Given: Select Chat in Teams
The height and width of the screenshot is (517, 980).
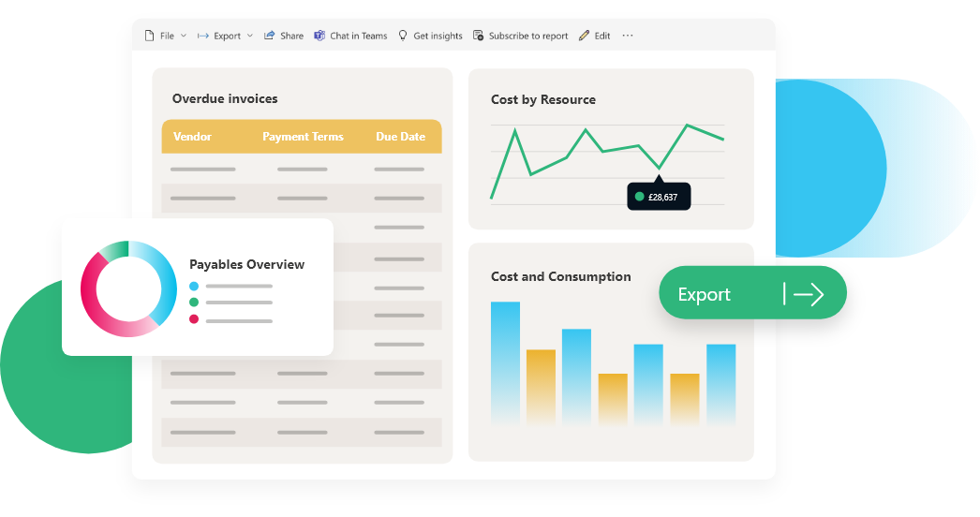Looking at the screenshot, I should (358, 36).
